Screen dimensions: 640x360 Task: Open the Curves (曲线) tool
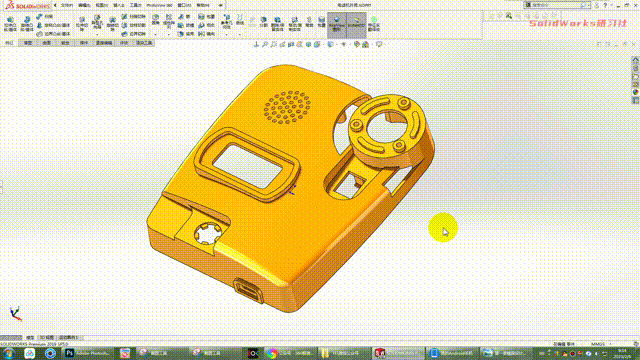(240, 20)
